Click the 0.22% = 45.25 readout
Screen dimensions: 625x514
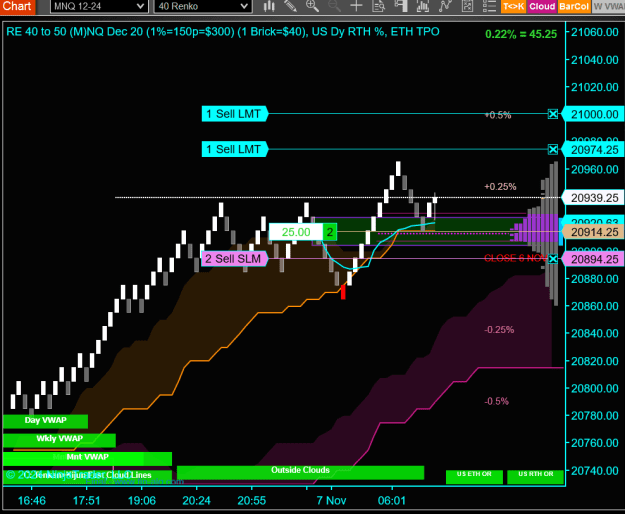[521, 34]
